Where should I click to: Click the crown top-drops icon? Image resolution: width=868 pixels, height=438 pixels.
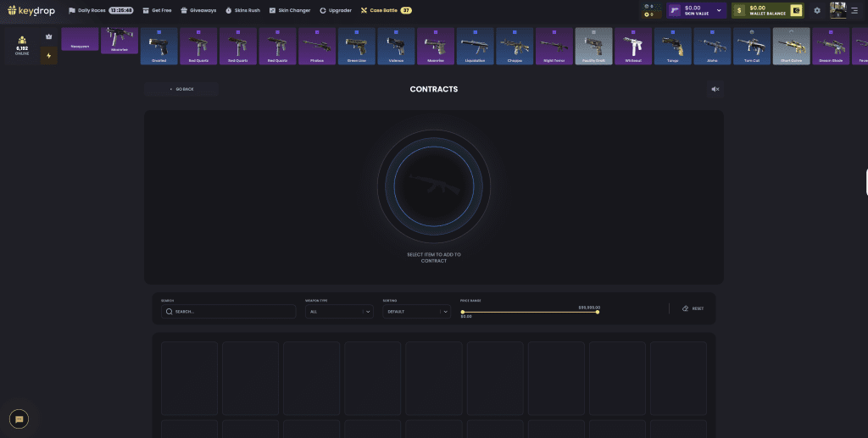point(49,37)
